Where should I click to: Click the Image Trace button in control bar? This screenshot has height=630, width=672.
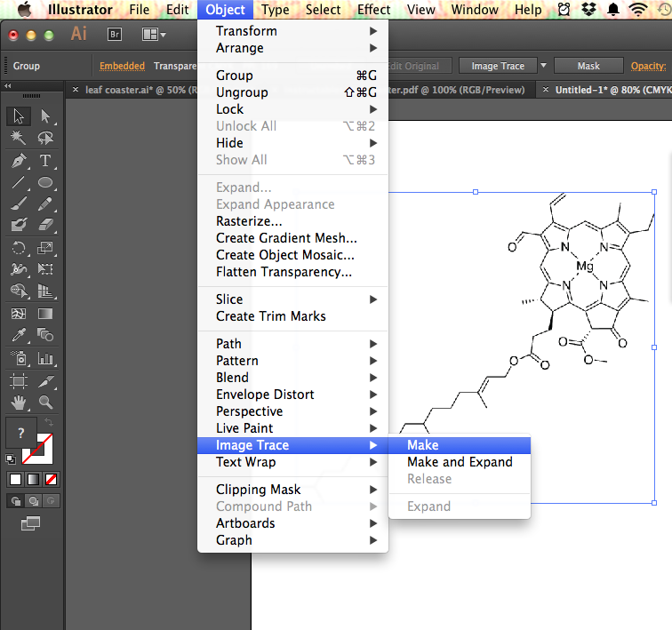pyautogui.click(x=498, y=66)
